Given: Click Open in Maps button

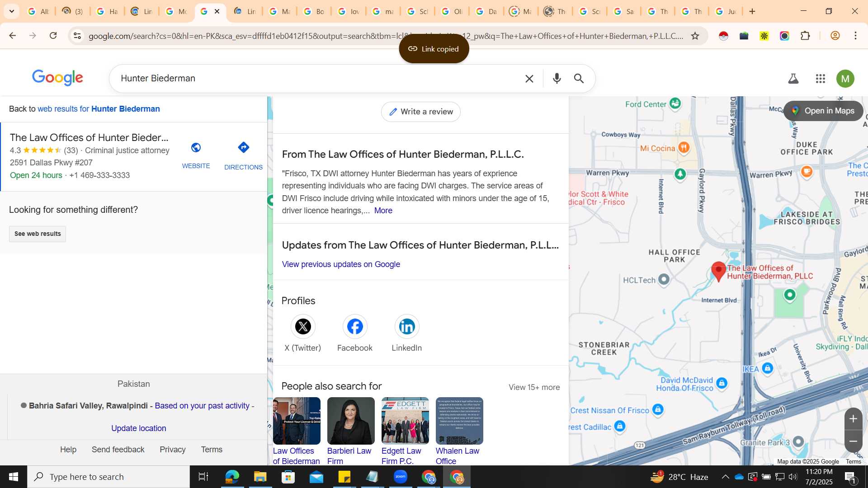Looking at the screenshot, I should tap(823, 111).
